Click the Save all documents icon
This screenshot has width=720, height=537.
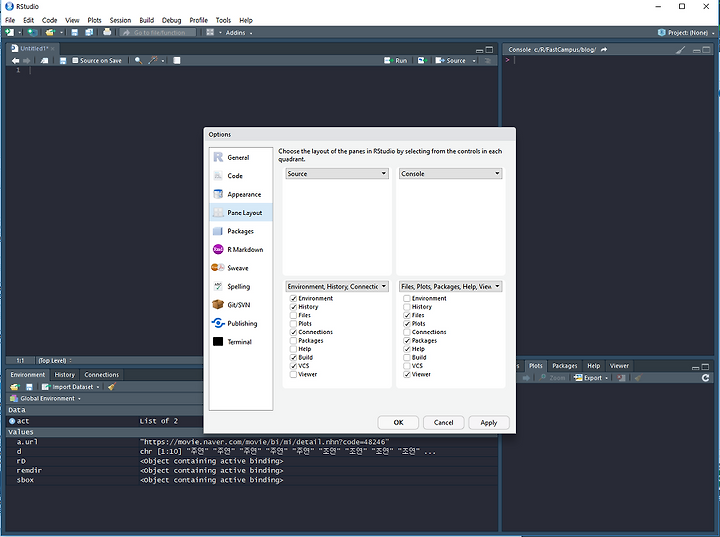point(89,32)
